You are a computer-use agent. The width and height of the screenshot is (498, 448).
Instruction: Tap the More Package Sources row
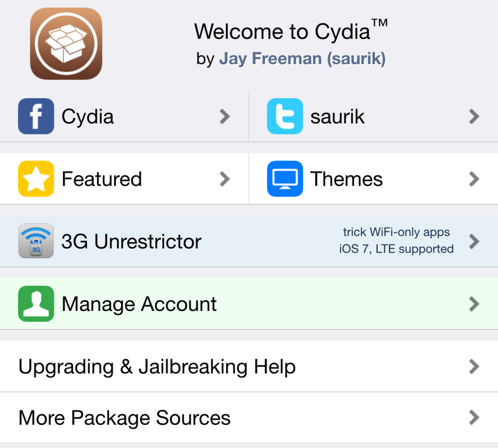pos(124,417)
